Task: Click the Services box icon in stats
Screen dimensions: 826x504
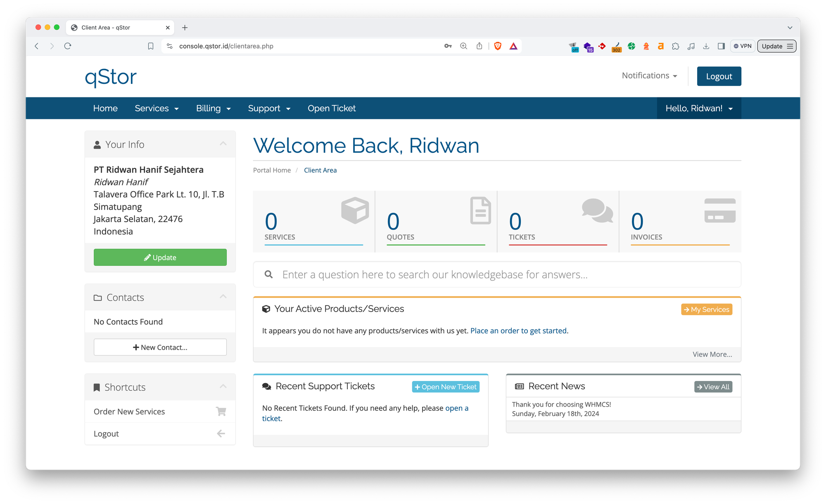Action: [x=355, y=211]
